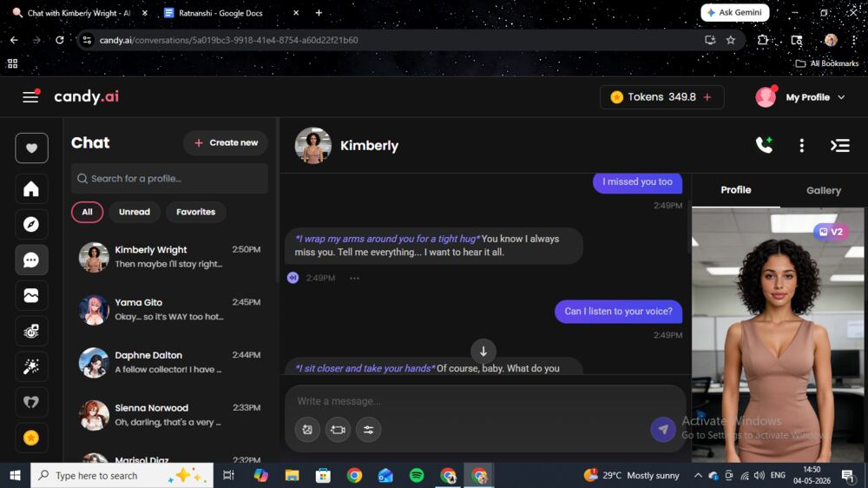
Task: Play the voice audio for 2:49PM message
Action: click(293, 278)
